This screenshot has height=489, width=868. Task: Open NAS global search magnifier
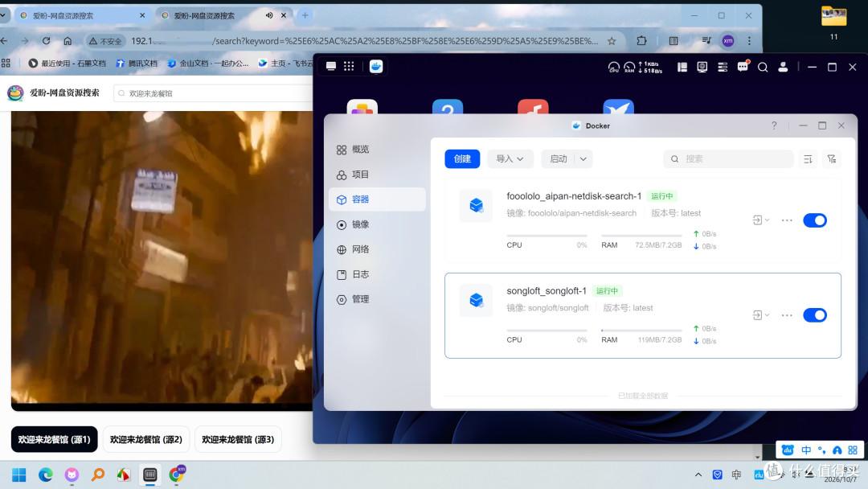tap(763, 67)
